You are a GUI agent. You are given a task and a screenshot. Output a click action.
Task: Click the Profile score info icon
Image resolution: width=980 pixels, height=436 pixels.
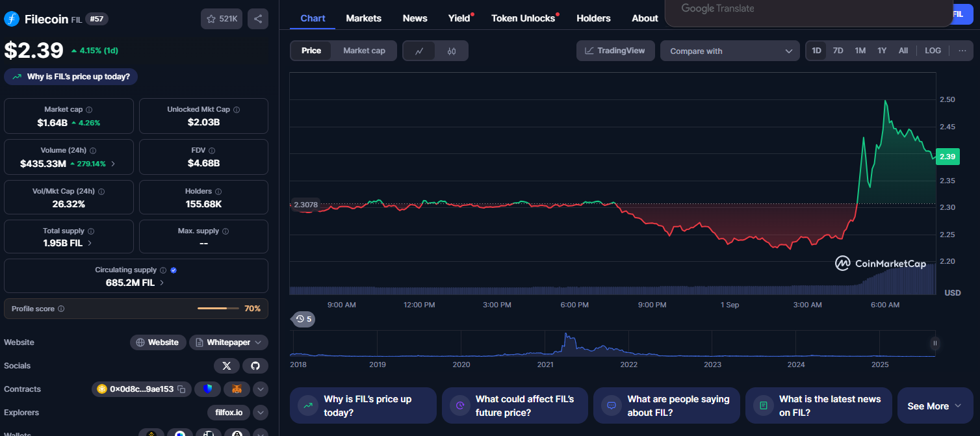tap(61, 309)
